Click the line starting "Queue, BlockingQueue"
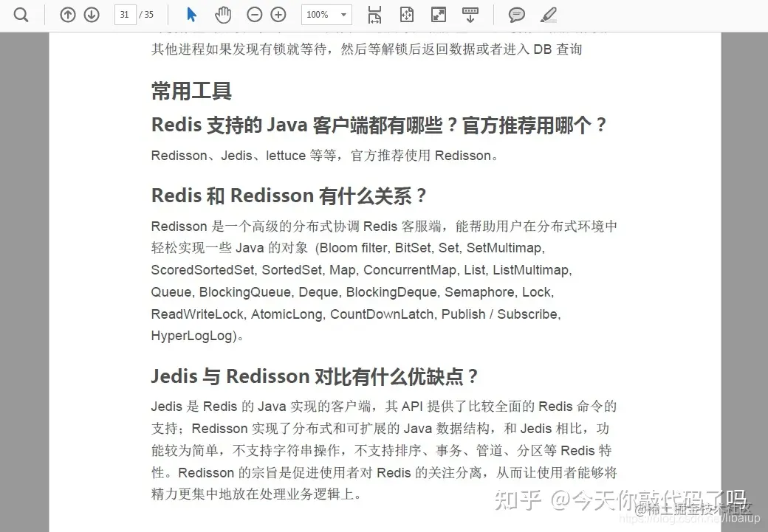The width and height of the screenshot is (768, 532). [353, 292]
